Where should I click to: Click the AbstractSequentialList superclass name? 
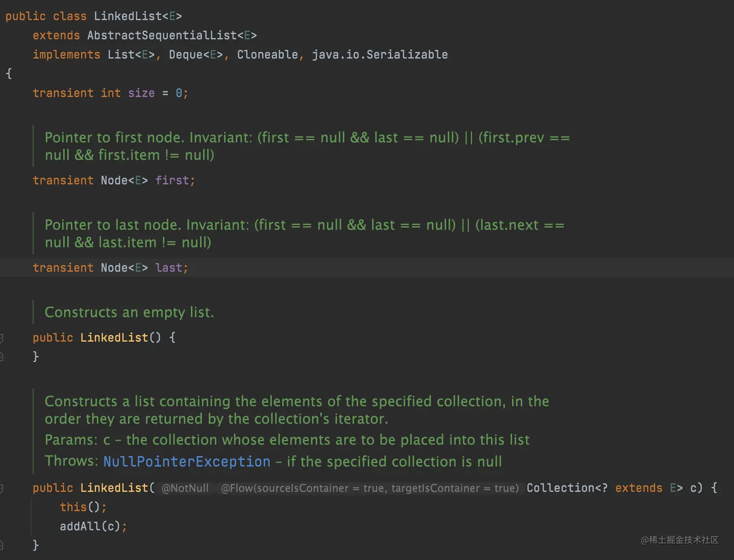point(162,35)
